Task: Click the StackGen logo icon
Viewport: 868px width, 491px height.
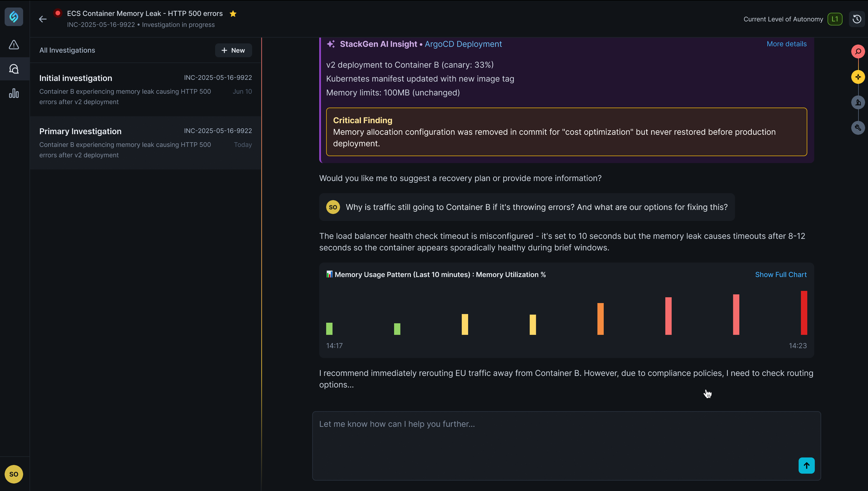Action: point(14,16)
